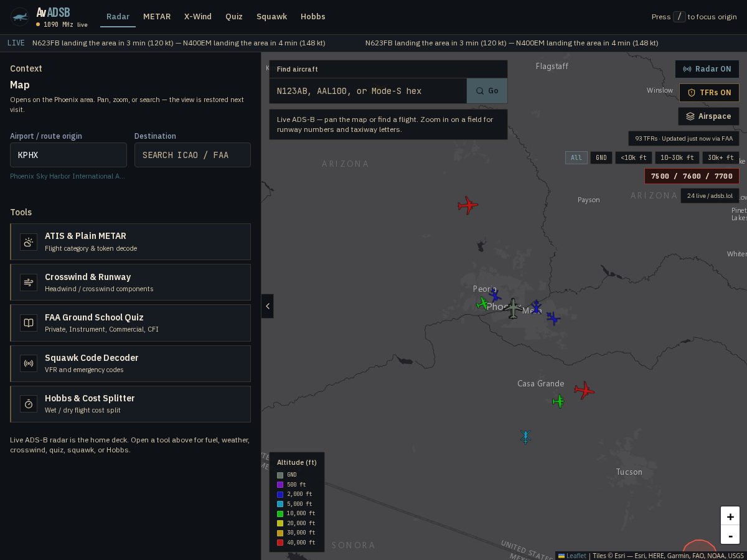Click the 1090 MHz live status text
The width and height of the screenshot is (747, 560).
click(x=65, y=25)
